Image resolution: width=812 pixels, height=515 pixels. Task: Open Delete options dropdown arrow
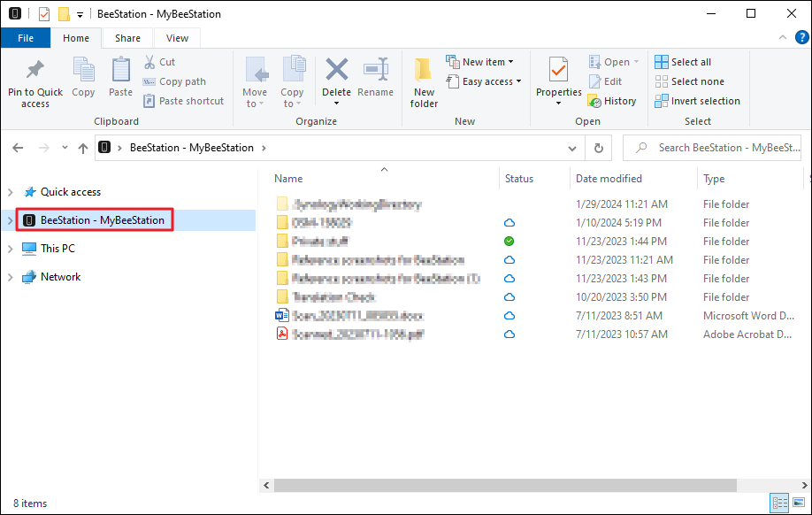pos(337,104)
